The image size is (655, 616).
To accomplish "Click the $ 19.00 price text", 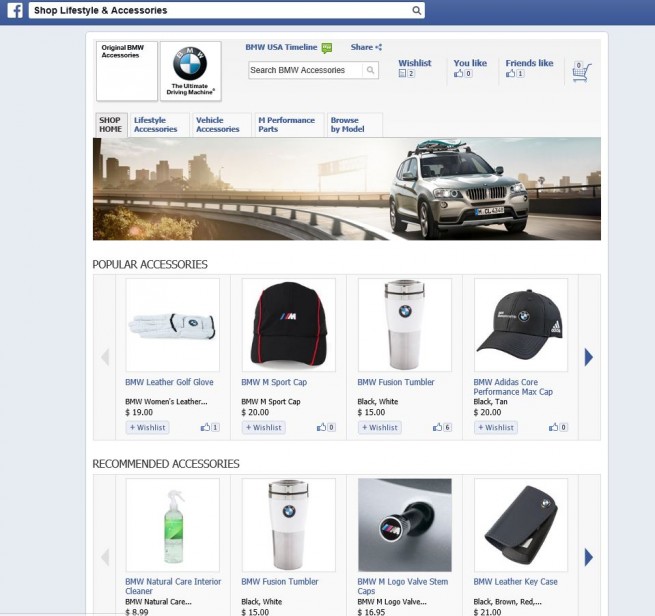I will pyautogui.click(x=139, y=412).
